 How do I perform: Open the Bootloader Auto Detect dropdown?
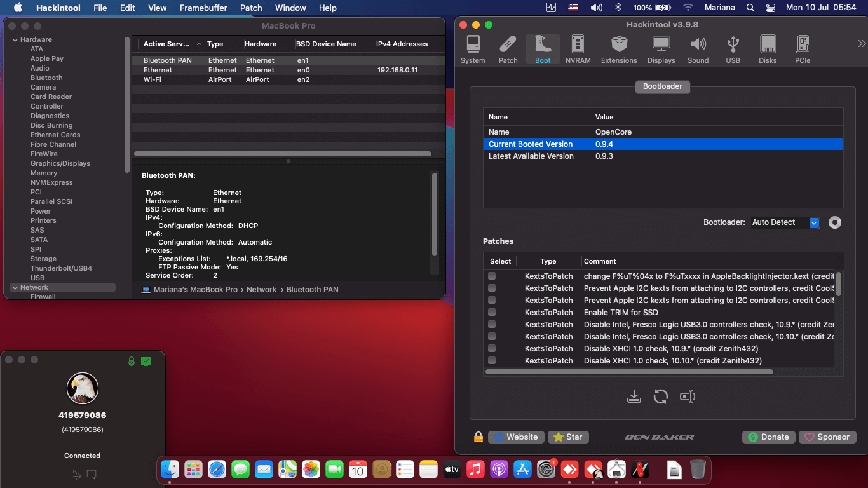pos(785,222)
